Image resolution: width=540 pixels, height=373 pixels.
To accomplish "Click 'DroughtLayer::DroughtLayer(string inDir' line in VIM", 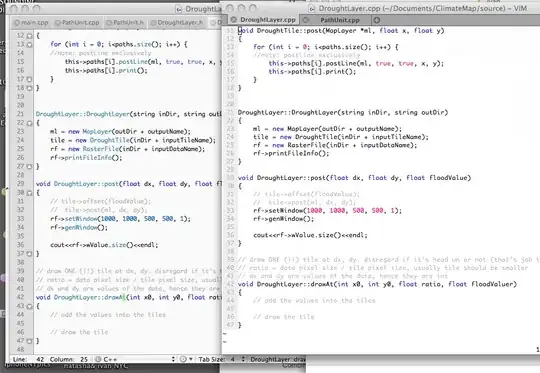I will click(x=343, y=112).
